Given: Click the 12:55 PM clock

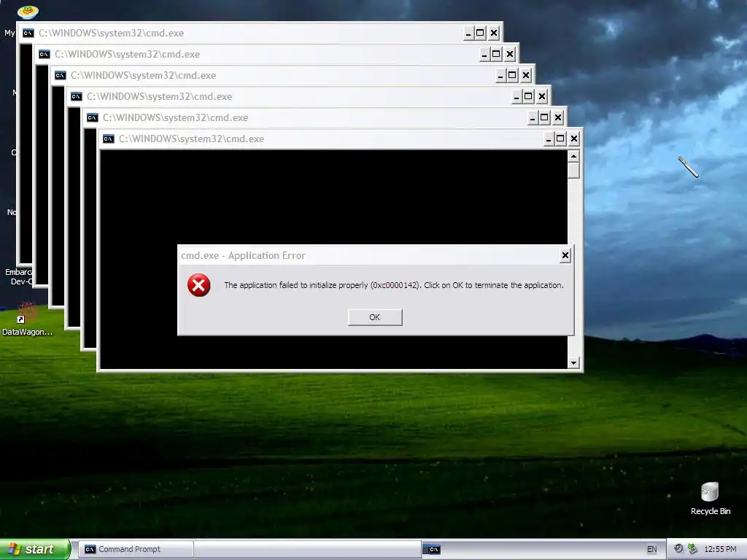Looking at the screenshot, I should tap(720, 550).
